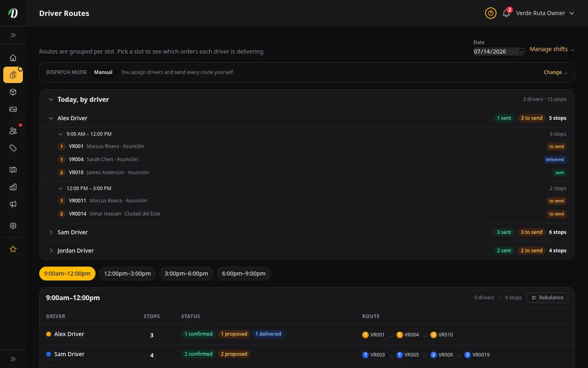This screenshot has width=588, height=368.
Task: Click the 'delivered' badge on VR004
Action: tap(555, 159)
